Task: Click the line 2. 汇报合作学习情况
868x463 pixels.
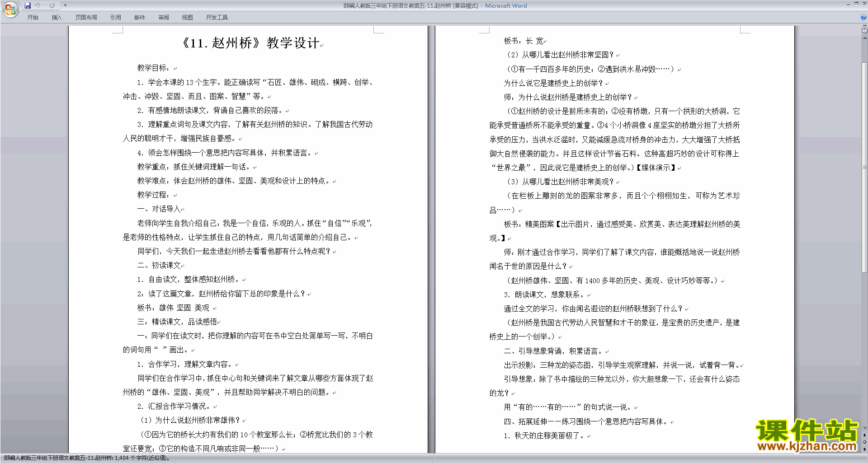Action: pos(175,407)
